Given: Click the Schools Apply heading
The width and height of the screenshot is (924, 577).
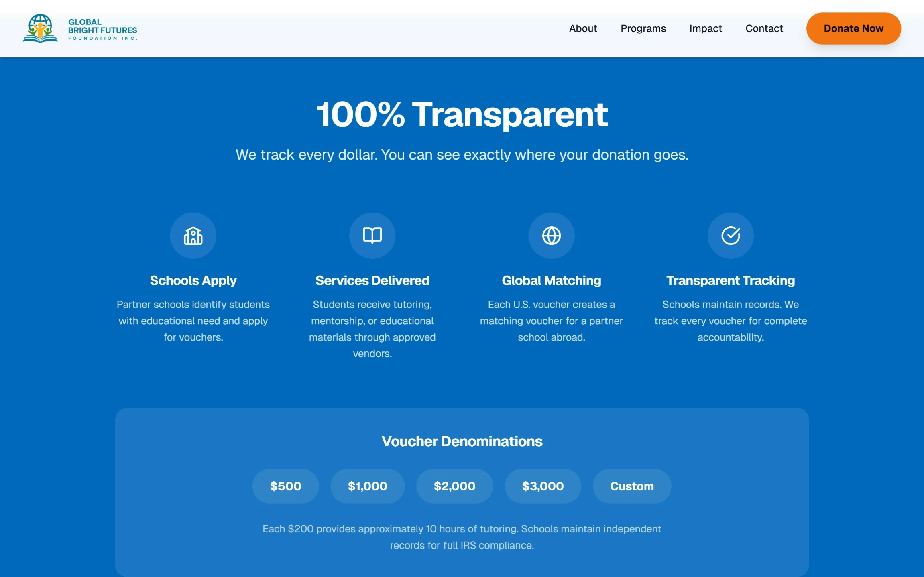Looking at the screenshot, I should (x=193, y=280).
